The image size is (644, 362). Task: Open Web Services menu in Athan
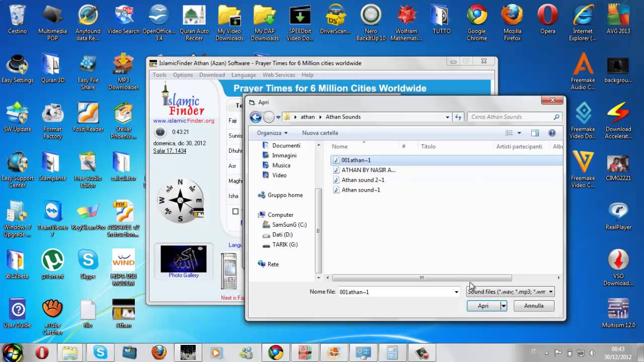[279, 75]
